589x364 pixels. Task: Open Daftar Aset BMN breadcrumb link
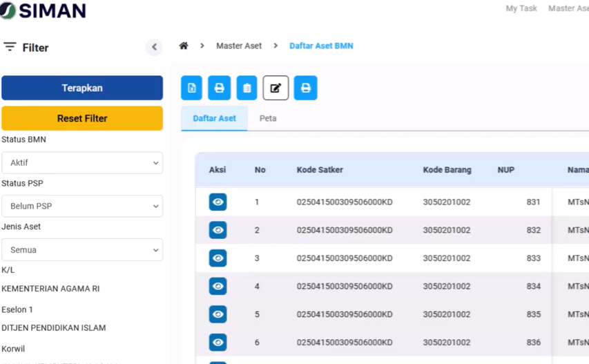tap(321, 46)
